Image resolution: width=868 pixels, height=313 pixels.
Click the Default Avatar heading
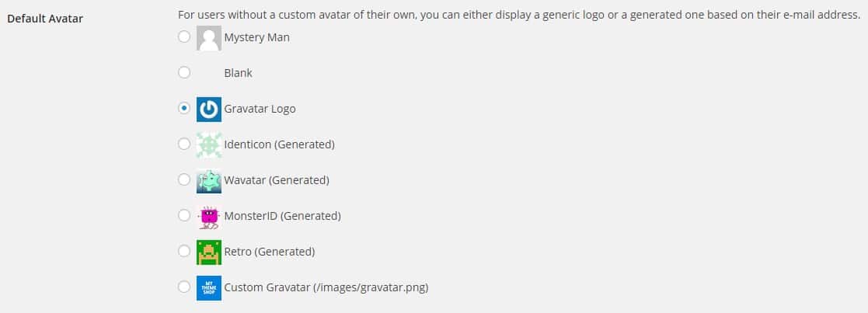pyautogui.click(x=45, y=18)
